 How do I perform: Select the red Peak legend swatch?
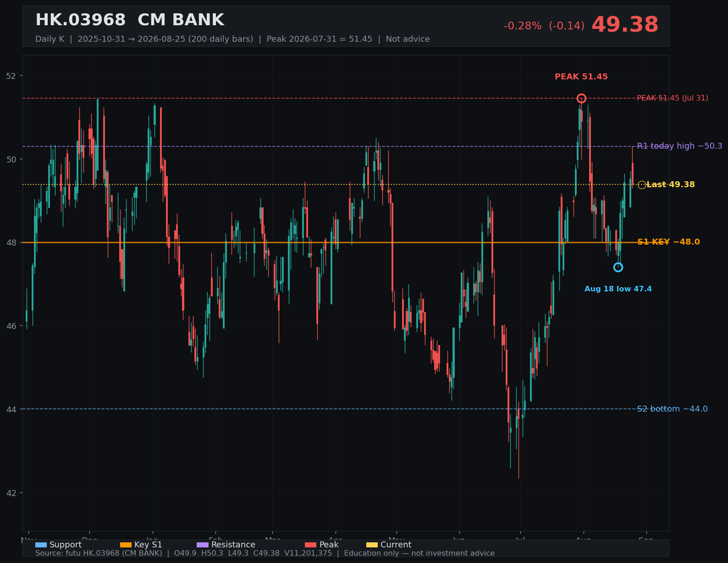click(x=310, y=545)
